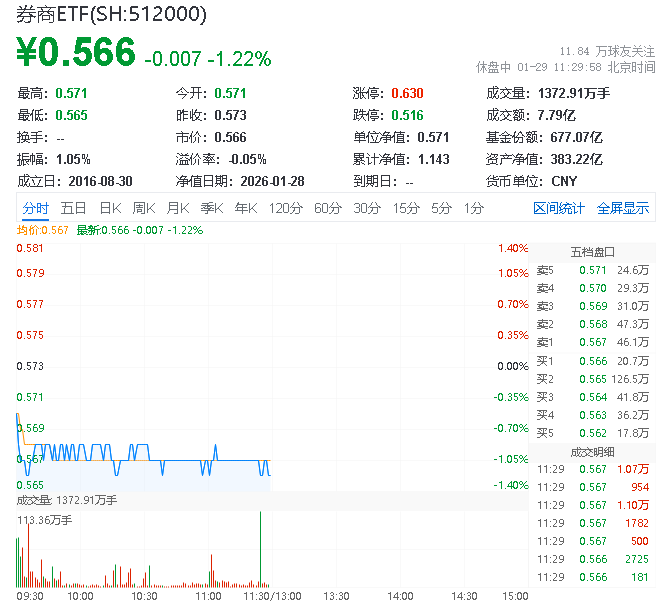Image resolution: width=656 pixels, height=615 pixels.
Task: Select the 卖1 ask row in order book
Action: pyautogui.click(x=592, y=342)
